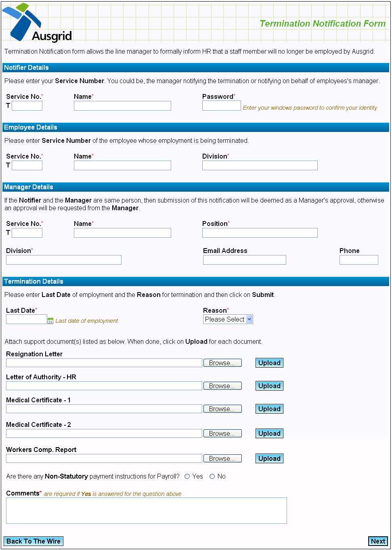Viewport: 392px width, 550px height.
Task: Focus the Manager Position field
Action: pyautogui.click(x=260, y=233)
